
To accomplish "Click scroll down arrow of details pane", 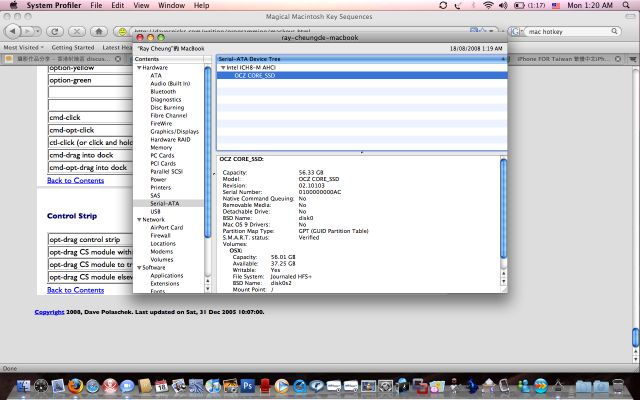I will (x=503, y=282).
